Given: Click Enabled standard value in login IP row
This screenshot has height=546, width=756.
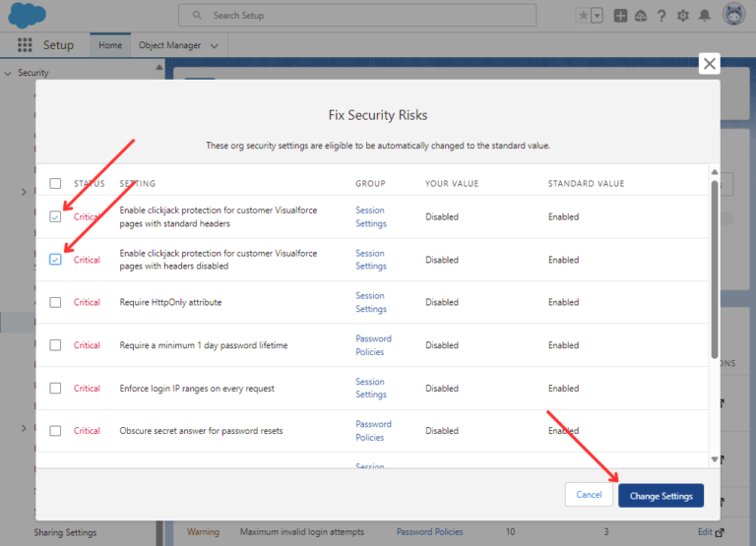Looking at the screenshot, I should 563,388.
